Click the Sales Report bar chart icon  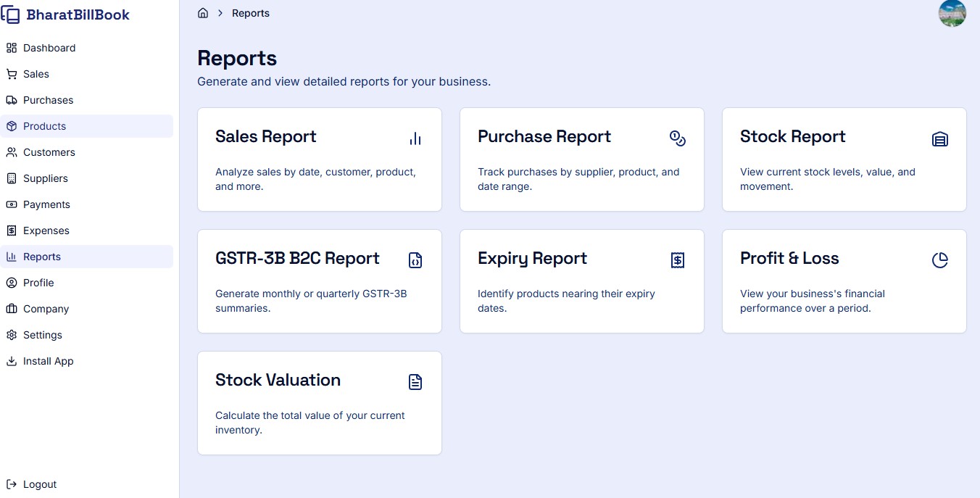[415, 138]
